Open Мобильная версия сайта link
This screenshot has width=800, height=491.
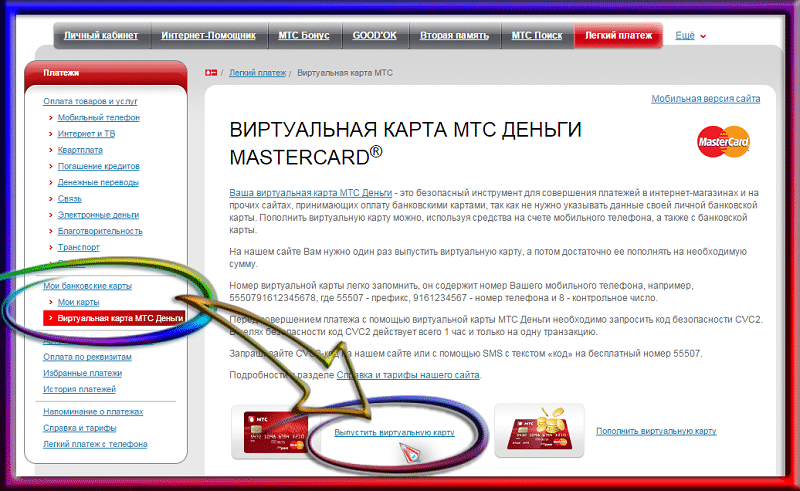coord(706,99)
